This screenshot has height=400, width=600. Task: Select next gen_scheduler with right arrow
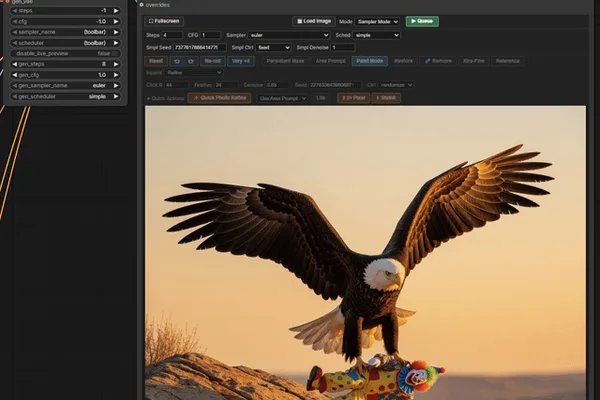[116, 96]
